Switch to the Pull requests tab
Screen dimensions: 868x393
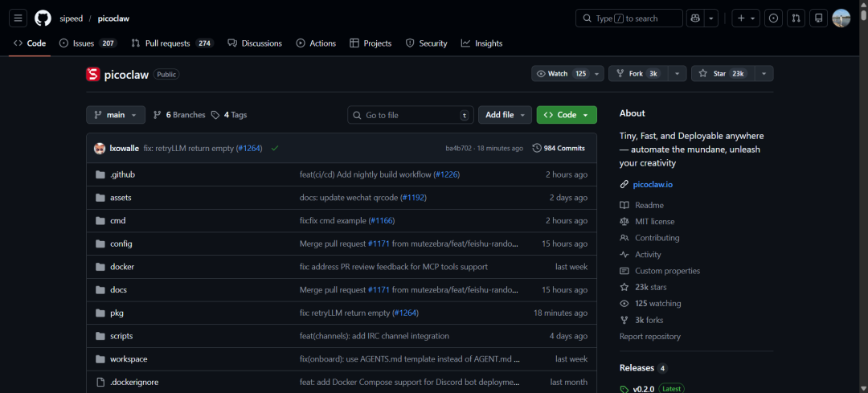tap(172, 43)
